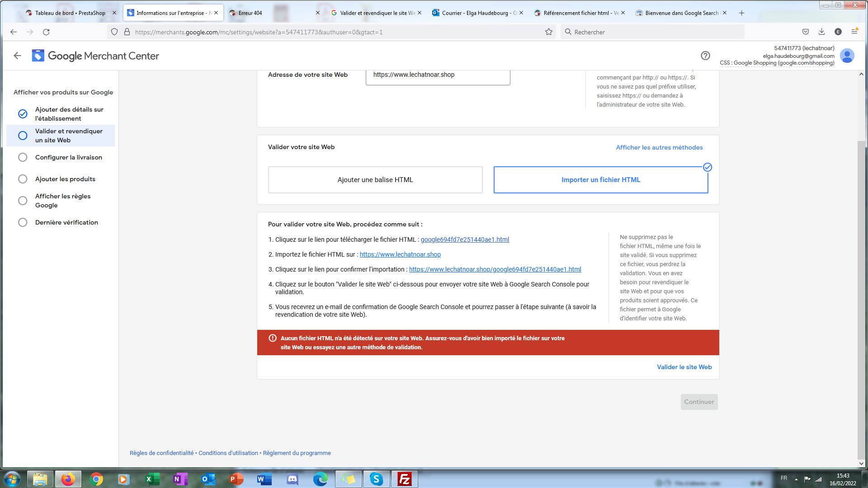Image resolution: width=868 pixels, height=488 pixels.
Task: Click the Pocket save icon
Action: pyautogui.click(x=805, y=32)
